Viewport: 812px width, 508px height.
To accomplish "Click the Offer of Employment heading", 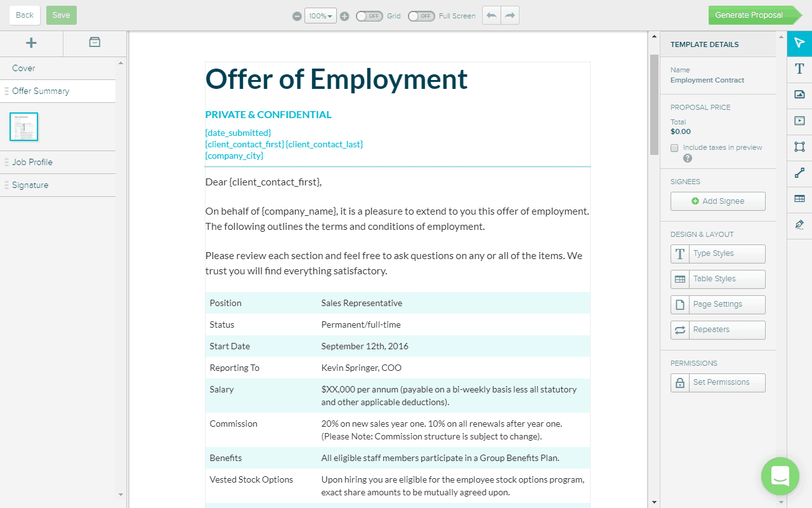I will pos(336,79).
